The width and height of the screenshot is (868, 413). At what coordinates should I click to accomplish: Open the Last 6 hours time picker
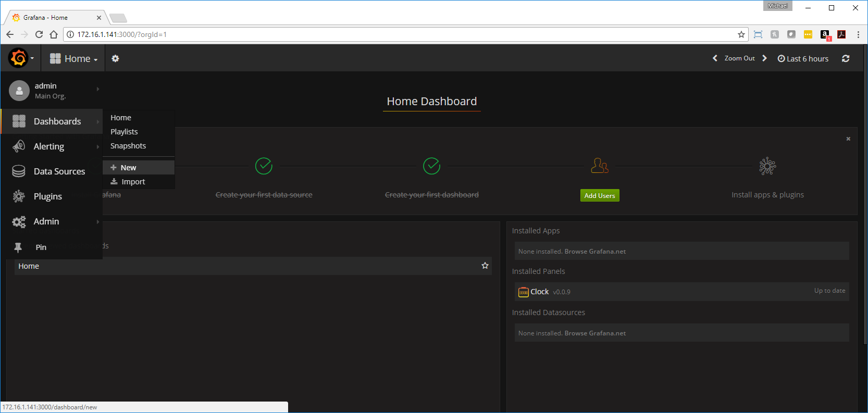coord(803,59)
